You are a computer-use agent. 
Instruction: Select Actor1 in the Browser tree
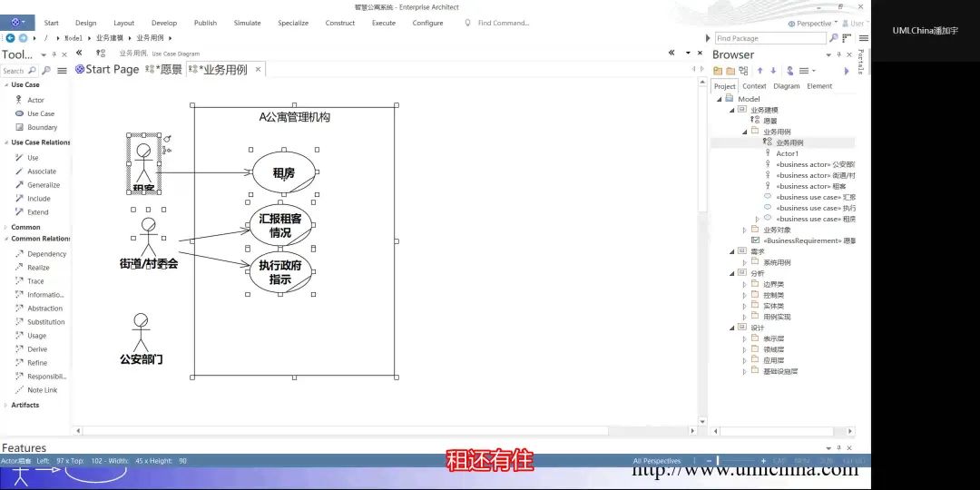787,153
